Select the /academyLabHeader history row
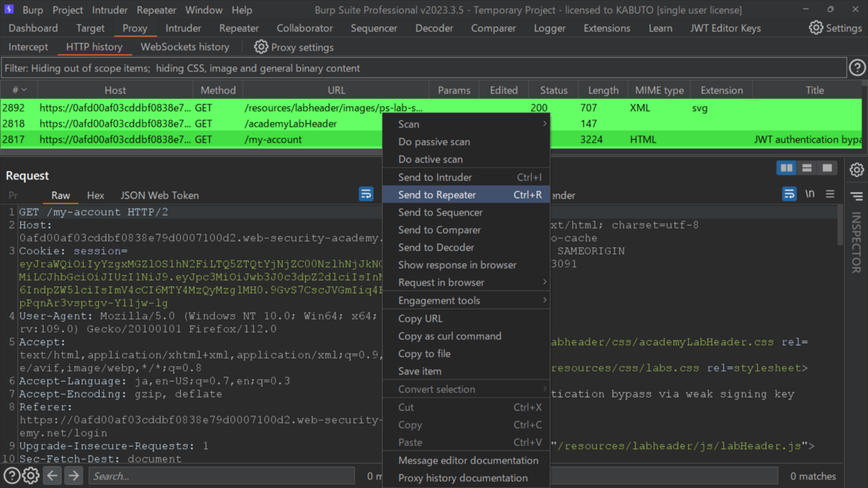Viewport: 868px width, 488px height. click(431, 124)
